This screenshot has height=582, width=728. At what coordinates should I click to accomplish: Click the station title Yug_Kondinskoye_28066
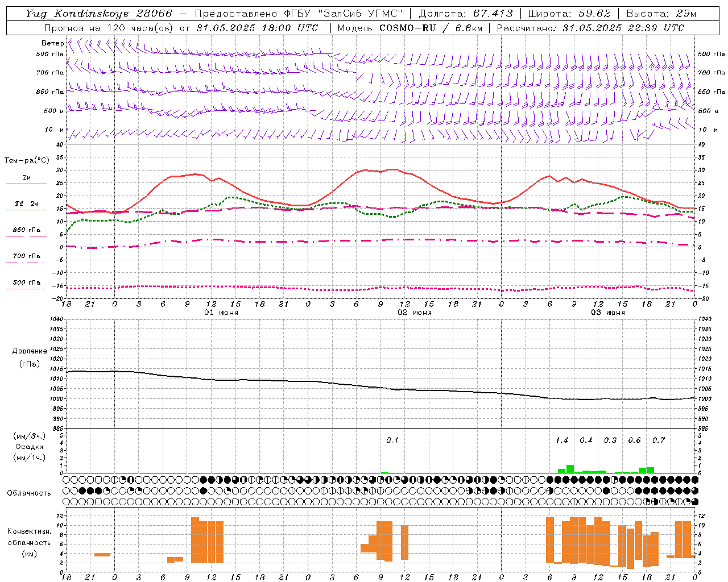[98, 14]
